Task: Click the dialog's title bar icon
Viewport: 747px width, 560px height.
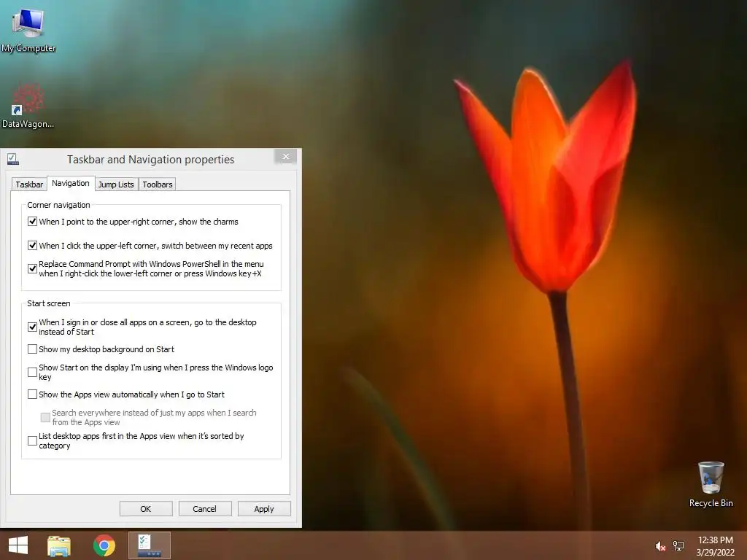Action: [13, 159]
